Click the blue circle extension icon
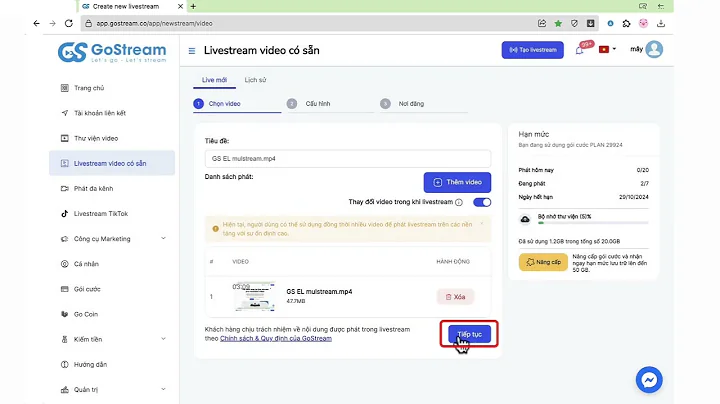Image resolution: width=720 pixels, height=404 pixels. [x=610, y=23]
